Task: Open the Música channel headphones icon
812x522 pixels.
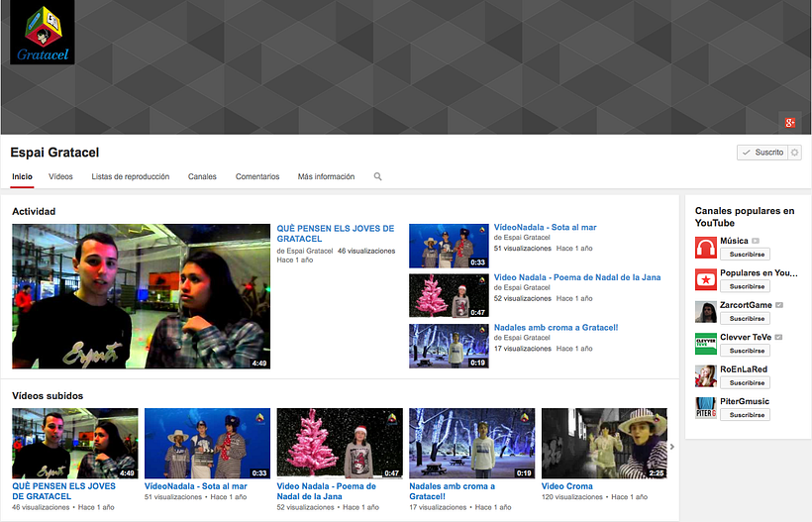Action: click(x=705, y=248)
